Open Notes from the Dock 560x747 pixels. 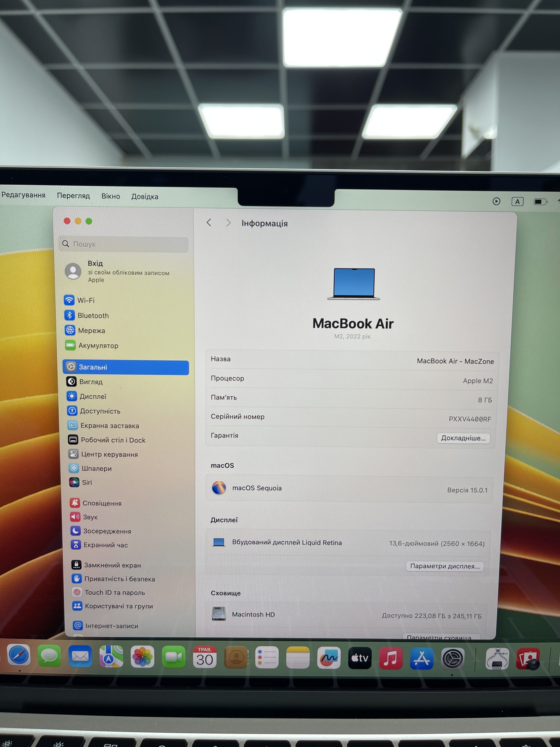click(x=298, y=657)
